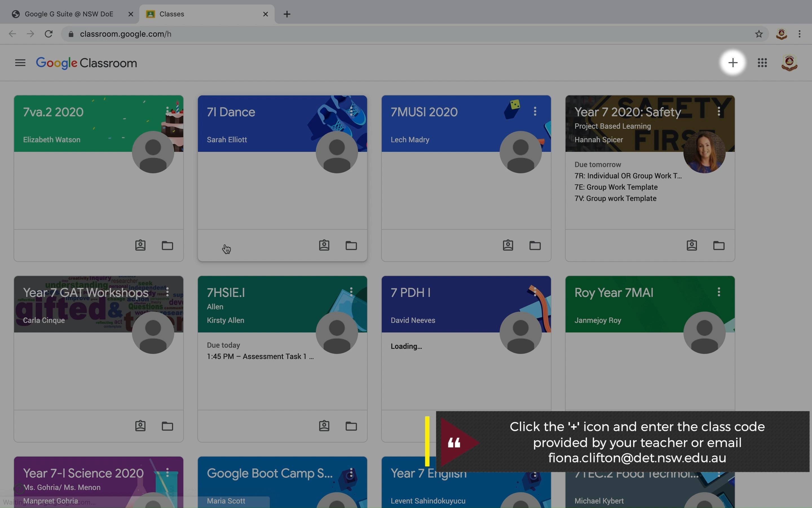Open the main hamburger menu
Image resolution: width=812 pixels, height=508 pixels.
pyautogui.click(x=20, y=63)
